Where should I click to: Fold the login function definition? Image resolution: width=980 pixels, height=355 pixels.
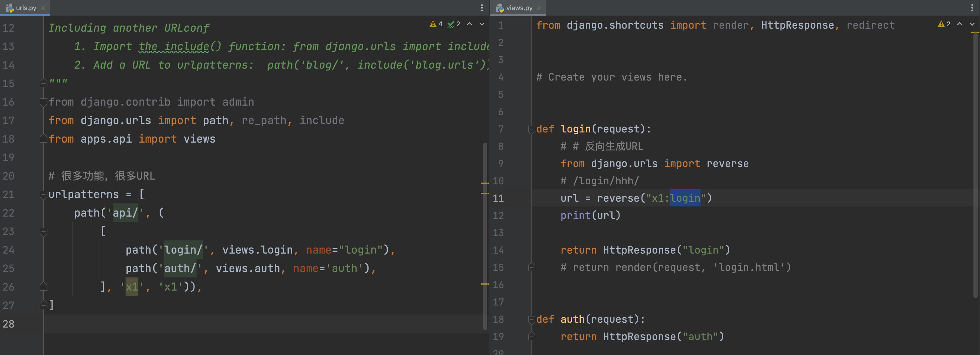[531, 129]
